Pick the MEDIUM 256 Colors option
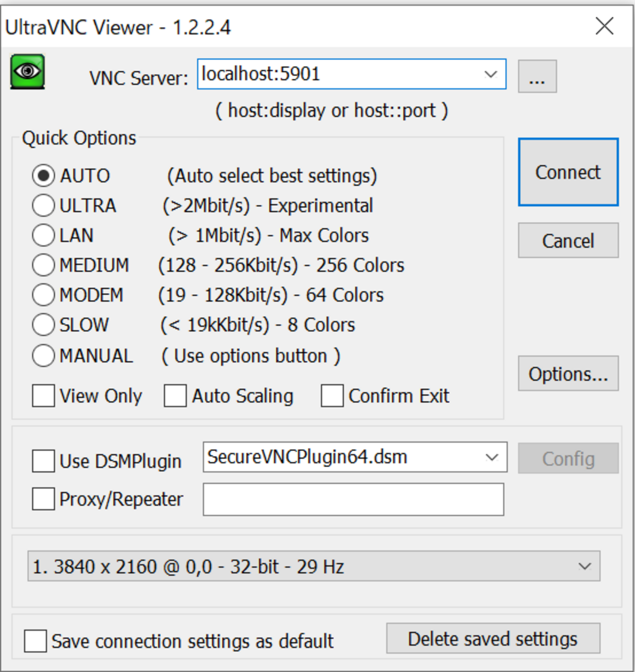 coord(43,265)
